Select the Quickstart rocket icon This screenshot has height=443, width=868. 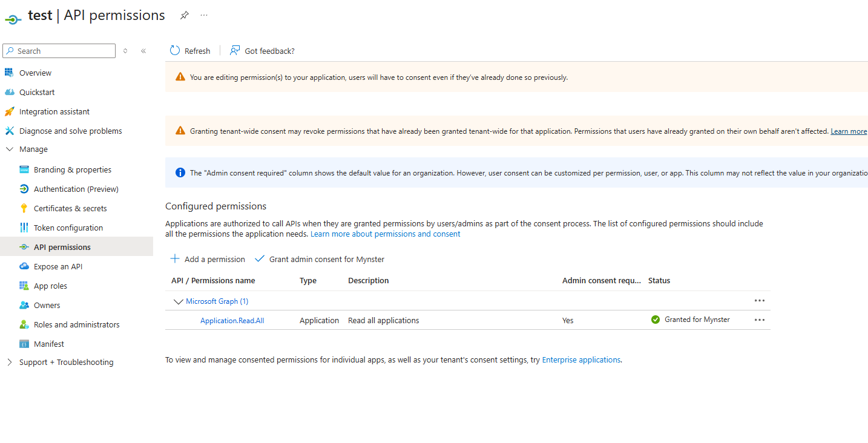coord(10,91)
